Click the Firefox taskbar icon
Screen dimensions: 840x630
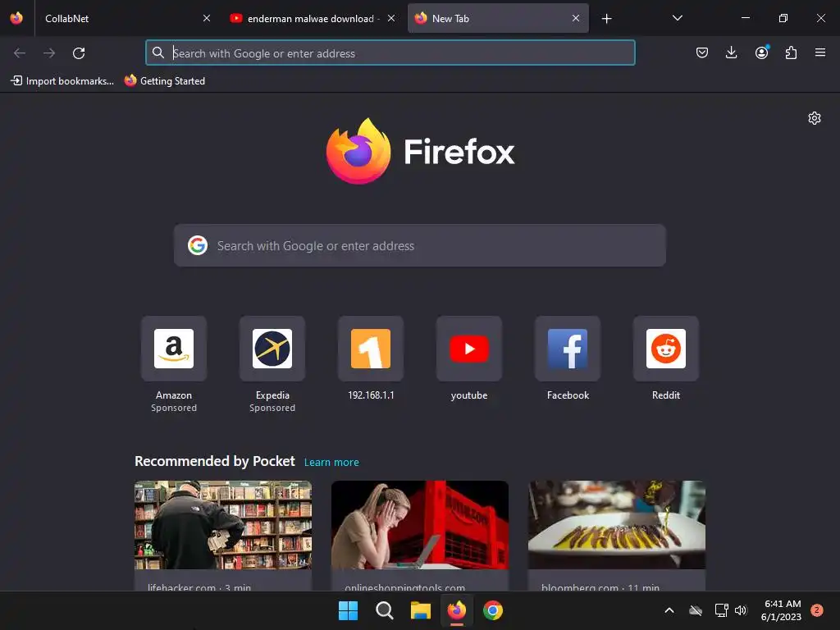point(456,610)
